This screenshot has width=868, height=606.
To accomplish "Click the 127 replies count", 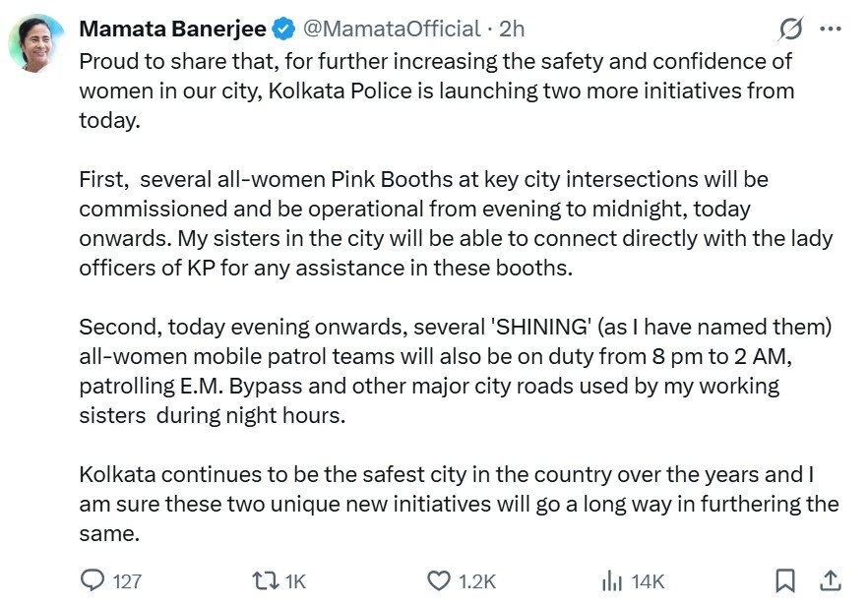I will (x=127, y=581).
